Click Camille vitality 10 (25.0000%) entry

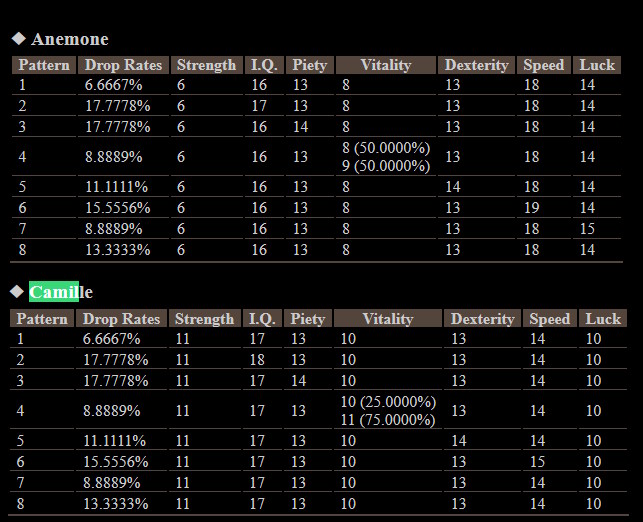click(x=388, y=401)
